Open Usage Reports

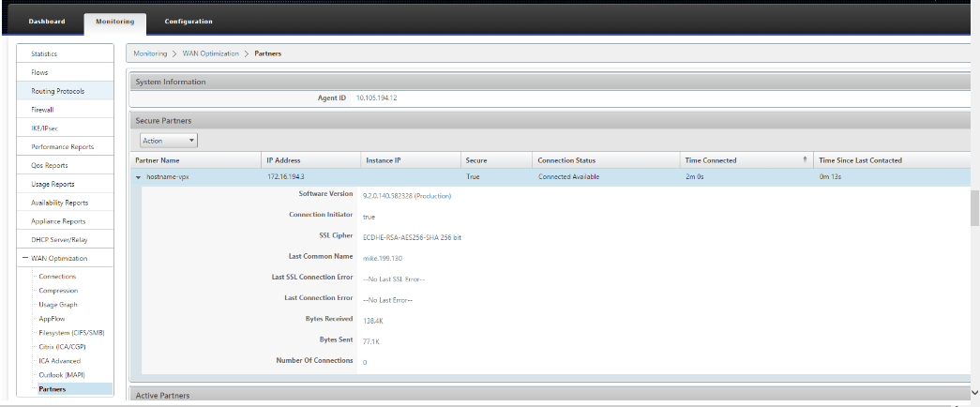pos(65,185)
